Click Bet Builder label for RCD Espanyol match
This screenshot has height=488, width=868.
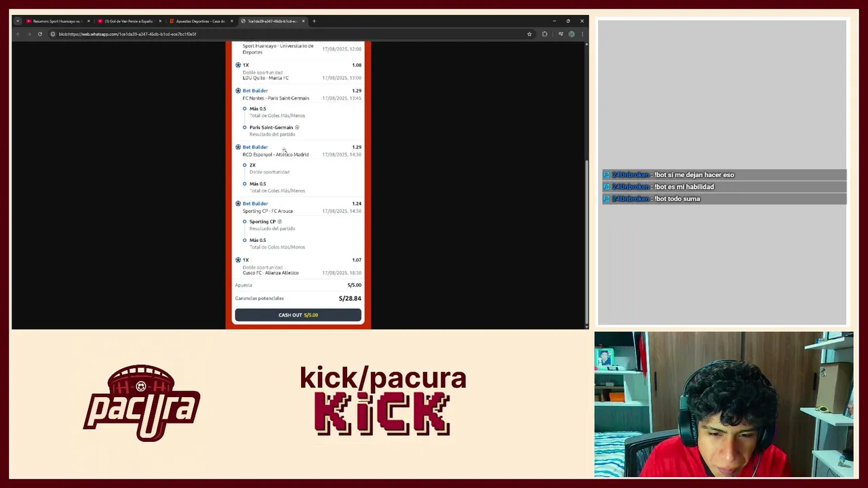[255, 146]
